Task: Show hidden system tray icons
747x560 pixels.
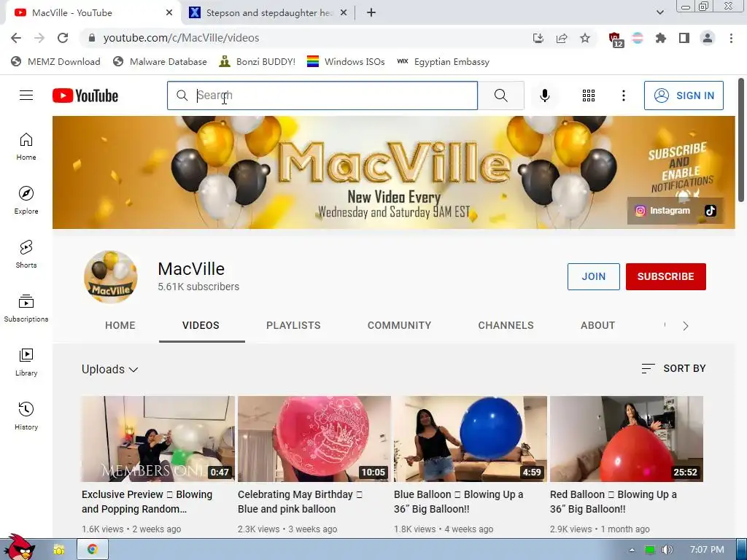Action: 632,550
